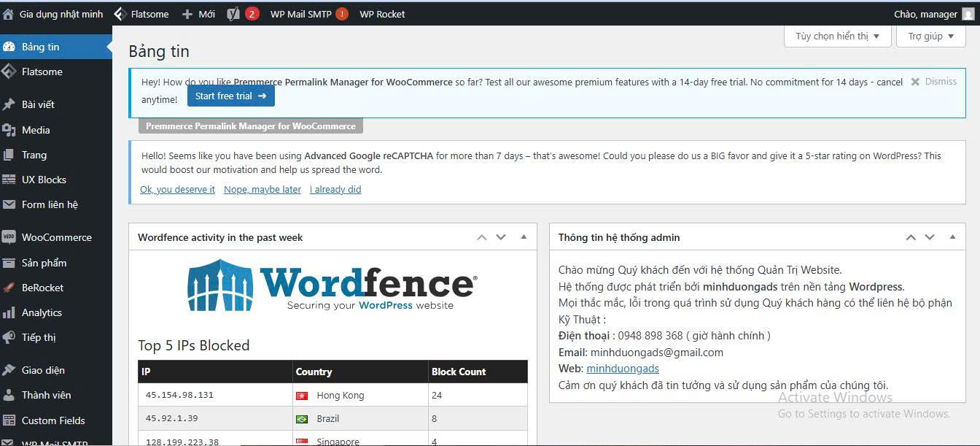
Task: Open the minhduongads website link
Action: (623, 368)
